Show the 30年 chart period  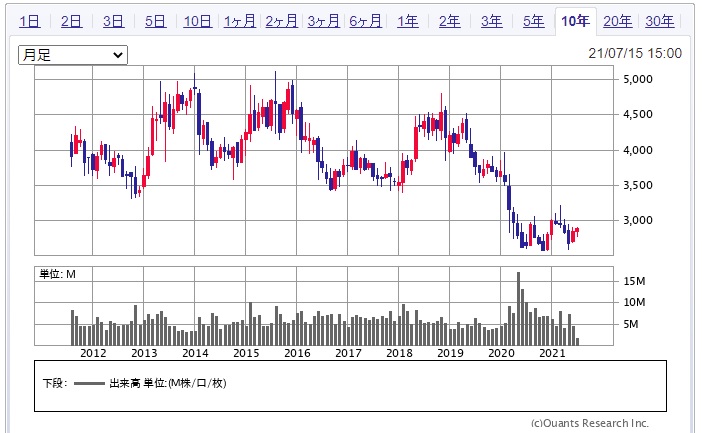(659, 21)
